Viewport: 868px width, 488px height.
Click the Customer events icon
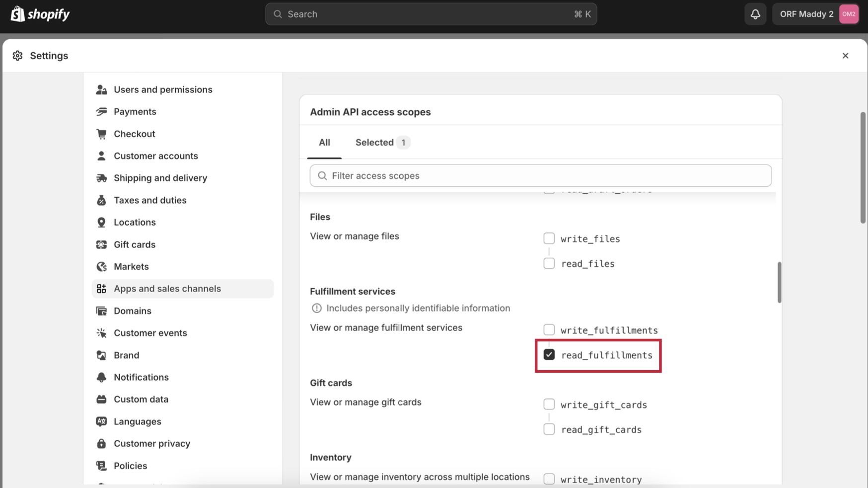(x=101, y=333)
